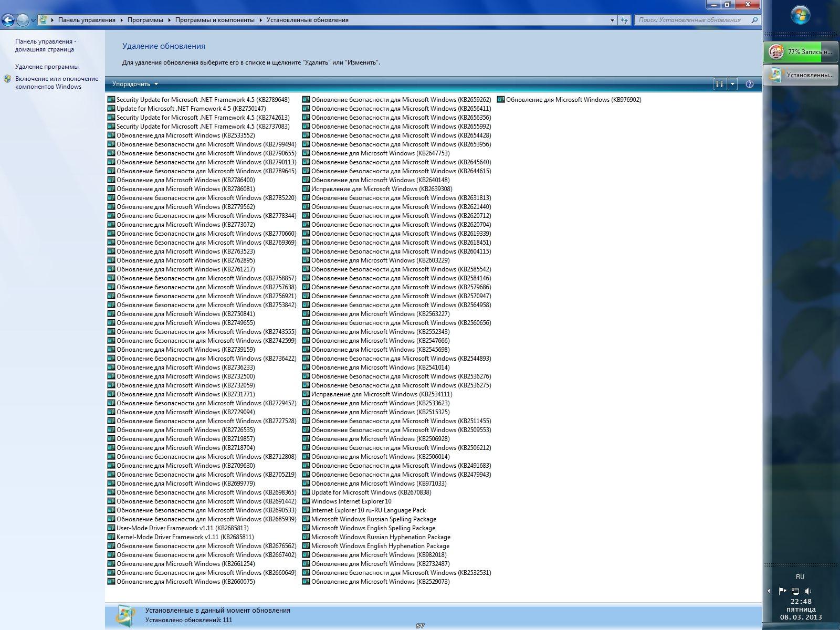Click the volume speaker tray icon
The height and width of the screenshot is (630, 840).
(x=808, y=591)
